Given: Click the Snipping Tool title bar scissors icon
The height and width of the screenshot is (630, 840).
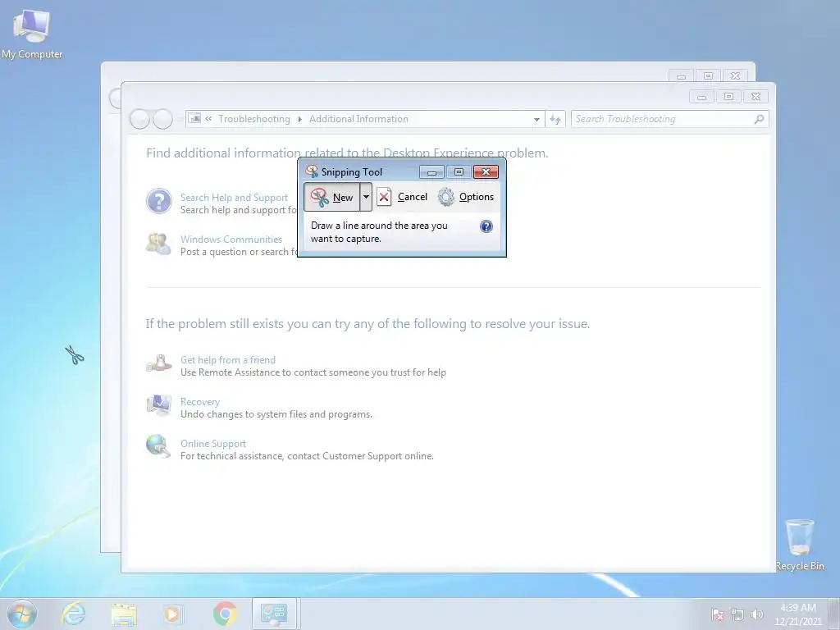Looking at the screenshot, I should point(311,171).
